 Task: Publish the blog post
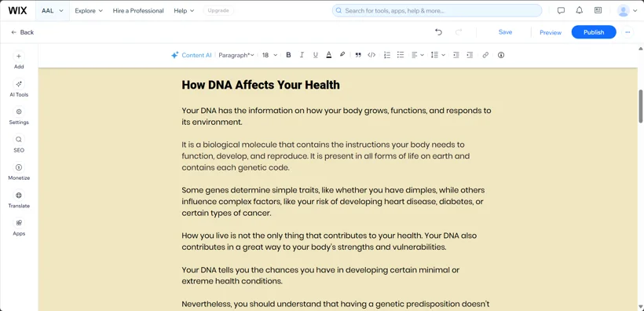coord(594,32)
